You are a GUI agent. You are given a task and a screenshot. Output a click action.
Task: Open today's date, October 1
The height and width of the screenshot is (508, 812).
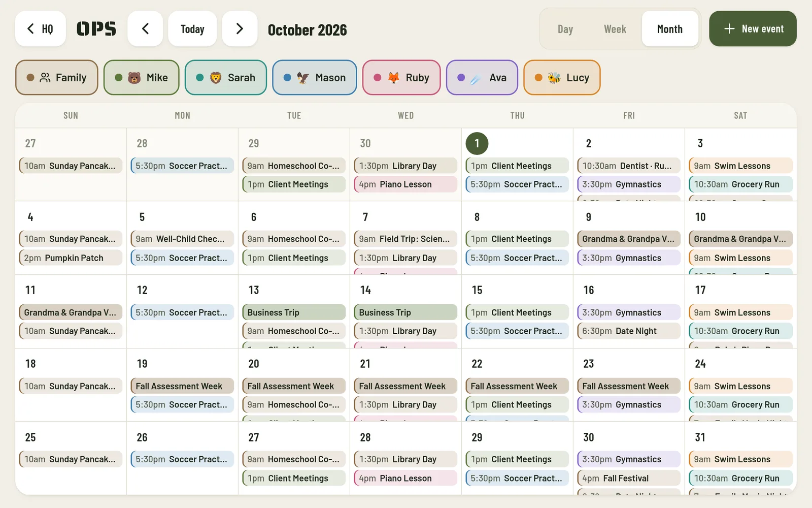tap(477, 144)
